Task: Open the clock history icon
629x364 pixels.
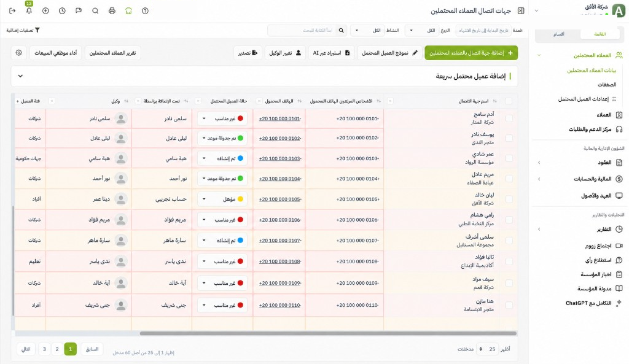Action: 62,11
